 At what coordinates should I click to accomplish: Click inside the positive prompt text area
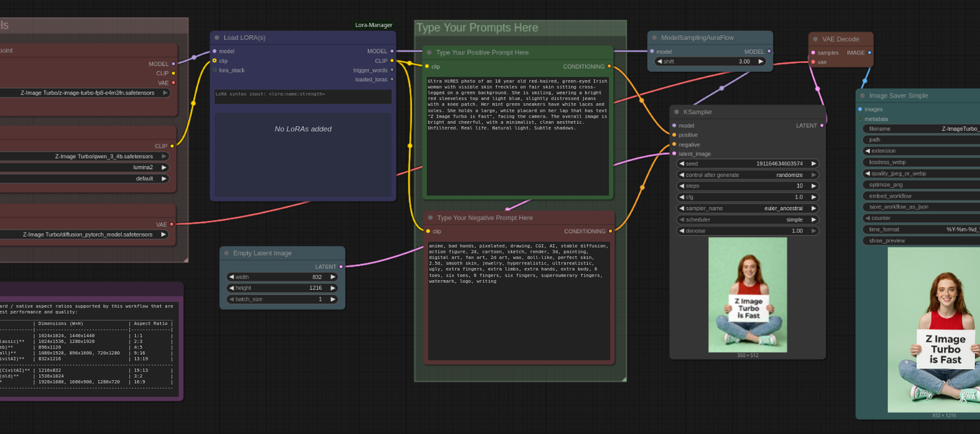pos(518,136)
